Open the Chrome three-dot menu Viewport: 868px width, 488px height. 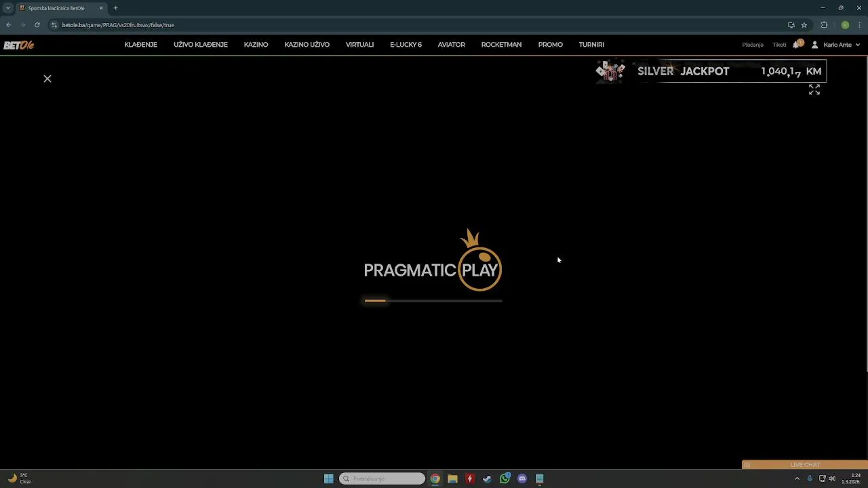tap(859, 25)
